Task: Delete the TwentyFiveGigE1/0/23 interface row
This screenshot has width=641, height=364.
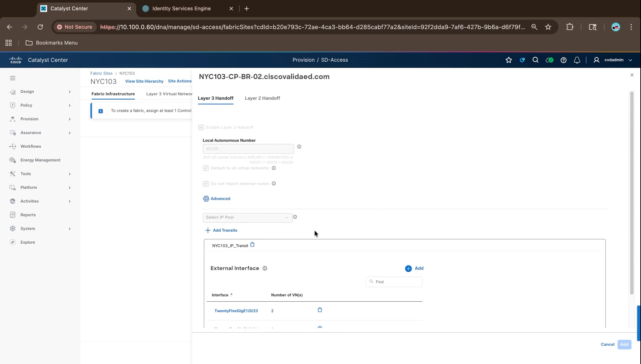Action: tap(320, 310)
